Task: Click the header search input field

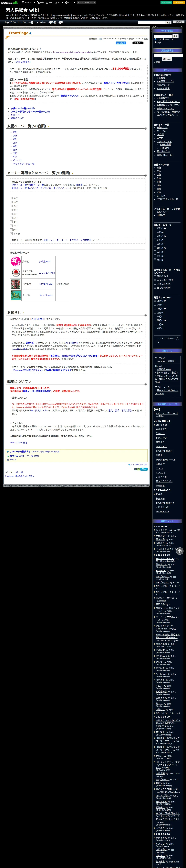Action: (x=152, y=23)
